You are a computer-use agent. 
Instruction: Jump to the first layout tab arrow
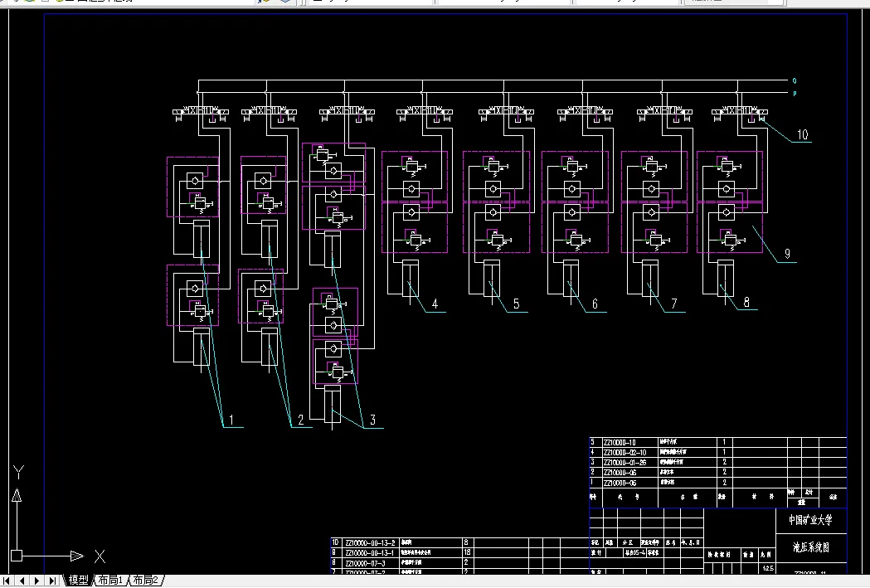click(7, 581)
